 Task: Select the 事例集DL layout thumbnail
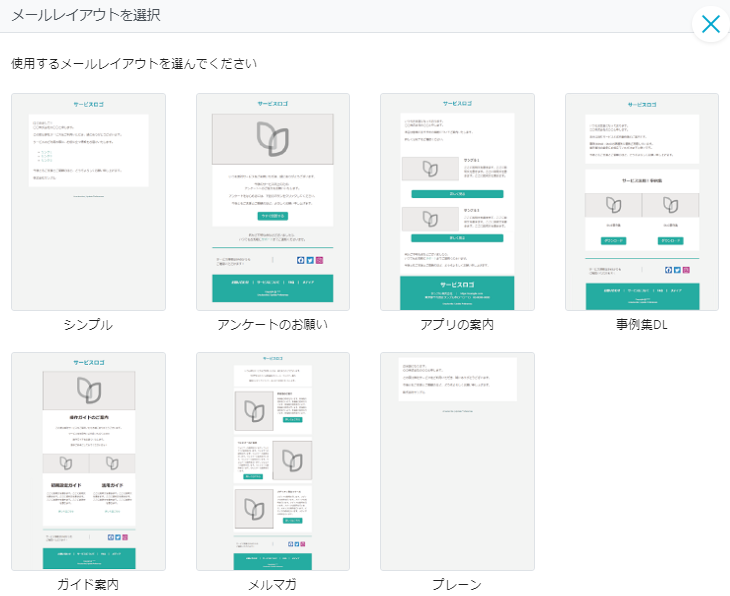[x=642, y=202]
